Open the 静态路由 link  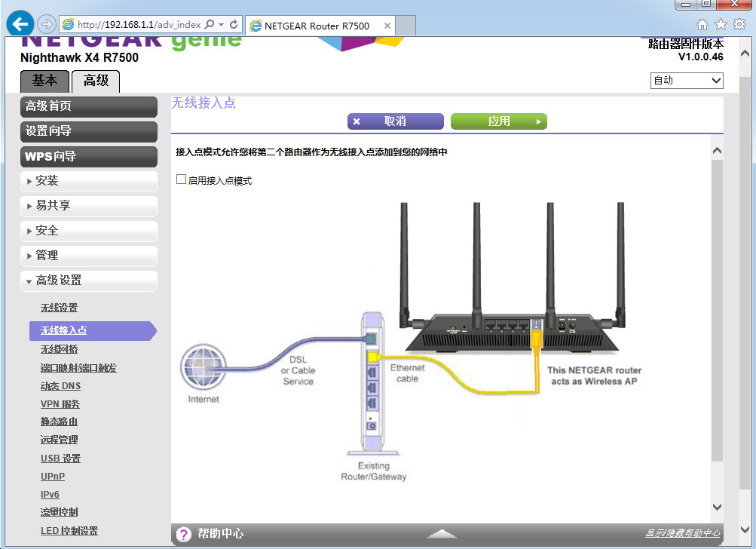click(x=59, y=422)
